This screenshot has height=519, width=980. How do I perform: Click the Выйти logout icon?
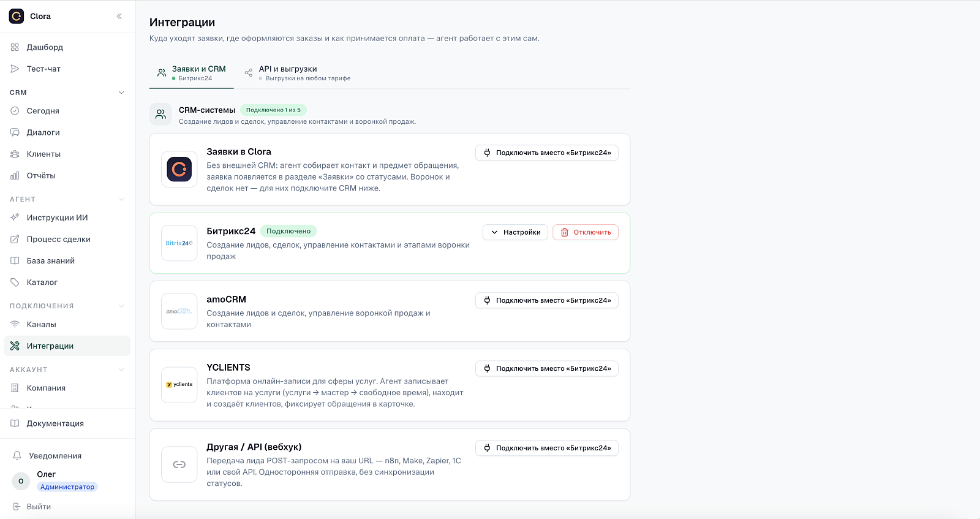pos(17,507)
